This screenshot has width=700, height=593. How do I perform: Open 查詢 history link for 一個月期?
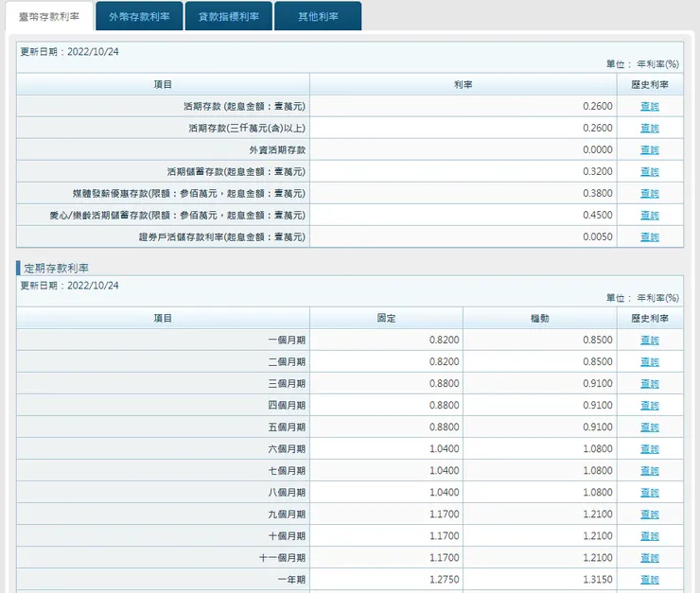pyautogui.click(x=650, y=340)
